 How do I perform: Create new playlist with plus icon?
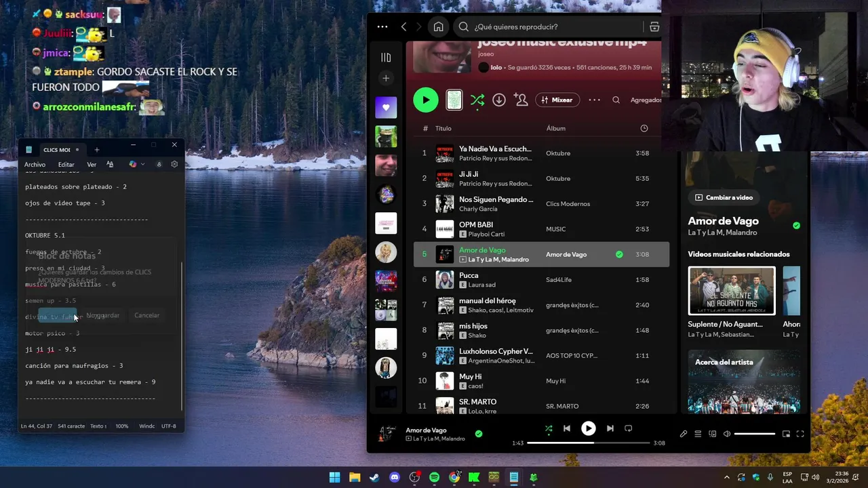point(386,78)
